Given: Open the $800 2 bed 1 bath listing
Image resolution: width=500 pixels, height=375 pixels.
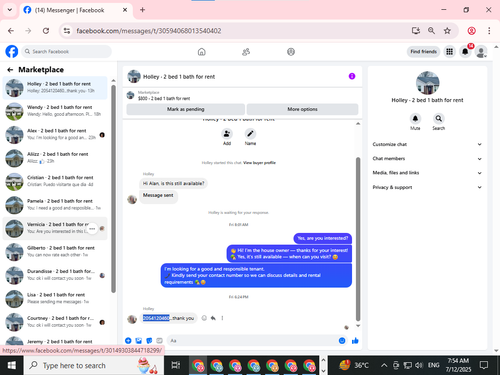Looking at the screenshot, I should click(164, 99).
